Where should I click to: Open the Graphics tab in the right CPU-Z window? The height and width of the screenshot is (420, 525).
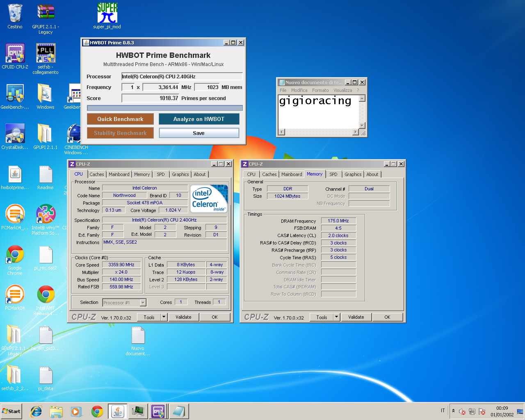[353, 174]
